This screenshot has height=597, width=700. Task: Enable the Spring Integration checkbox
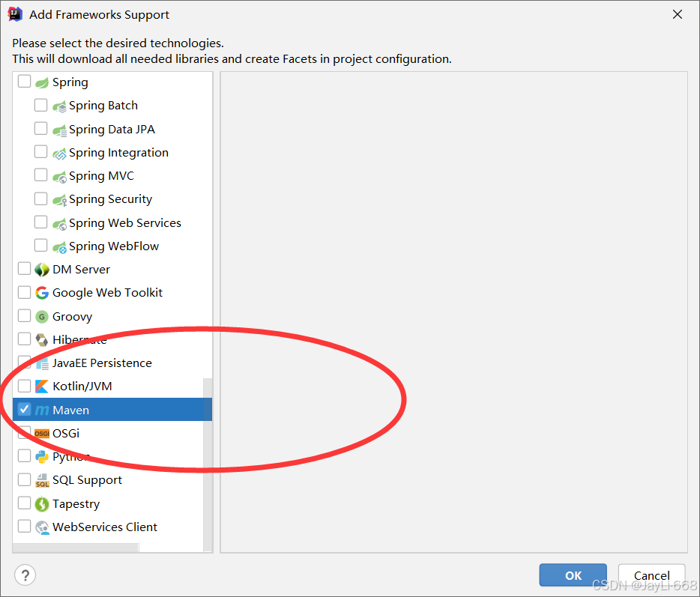40,152
